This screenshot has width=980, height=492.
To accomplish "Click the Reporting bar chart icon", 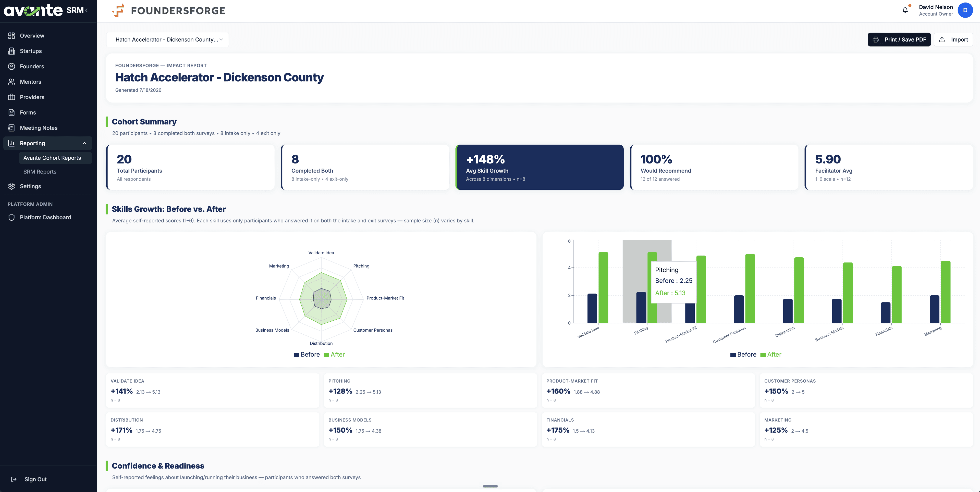I will tap(11, 143).
